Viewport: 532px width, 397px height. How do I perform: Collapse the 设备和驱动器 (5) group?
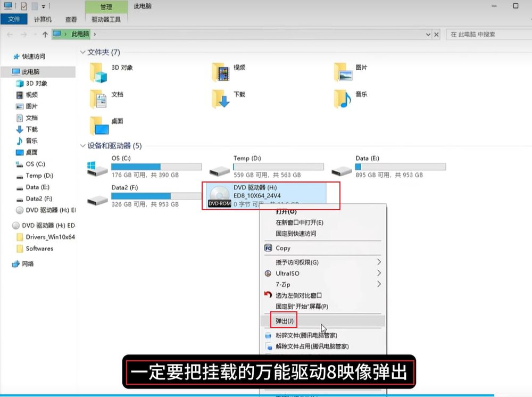pyautogui.click(x=82, y=146)
